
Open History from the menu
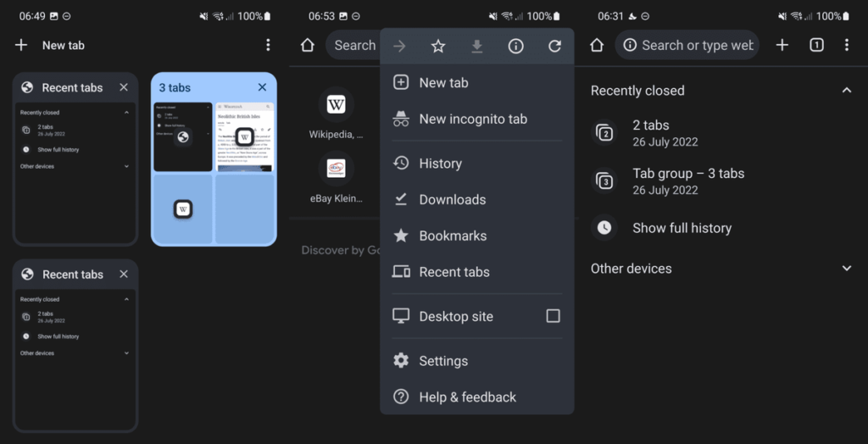pos(476,164)
